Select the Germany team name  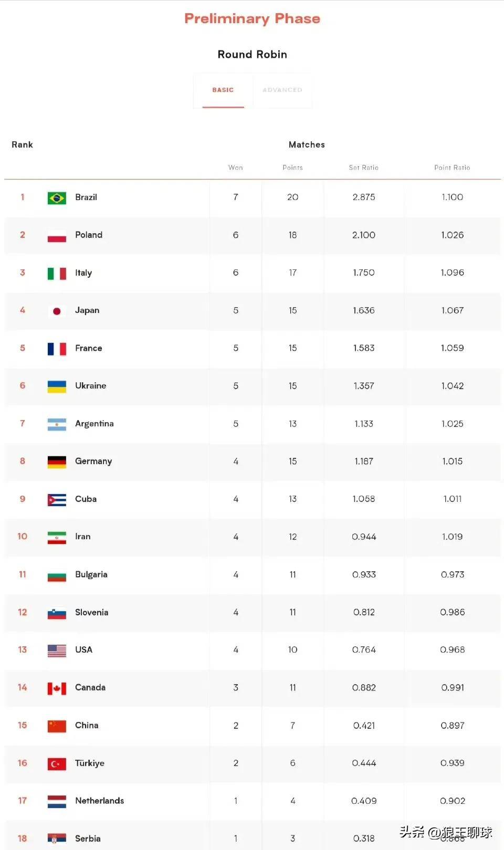pos(93,461)
